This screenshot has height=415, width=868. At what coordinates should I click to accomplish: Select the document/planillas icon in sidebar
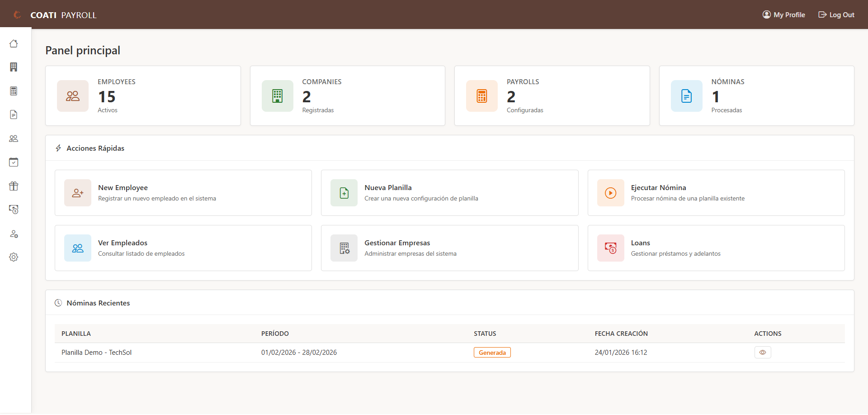click(x=14, y=114)
